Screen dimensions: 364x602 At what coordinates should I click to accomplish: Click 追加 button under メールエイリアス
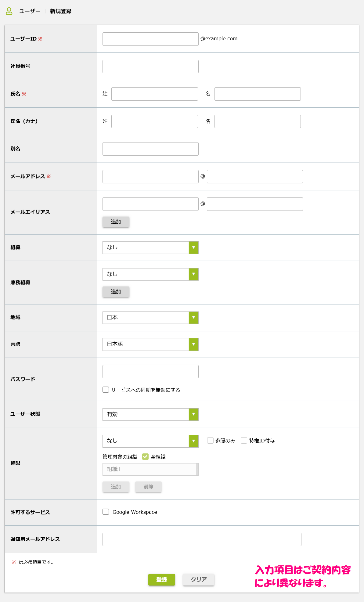[x=116, y=222]
